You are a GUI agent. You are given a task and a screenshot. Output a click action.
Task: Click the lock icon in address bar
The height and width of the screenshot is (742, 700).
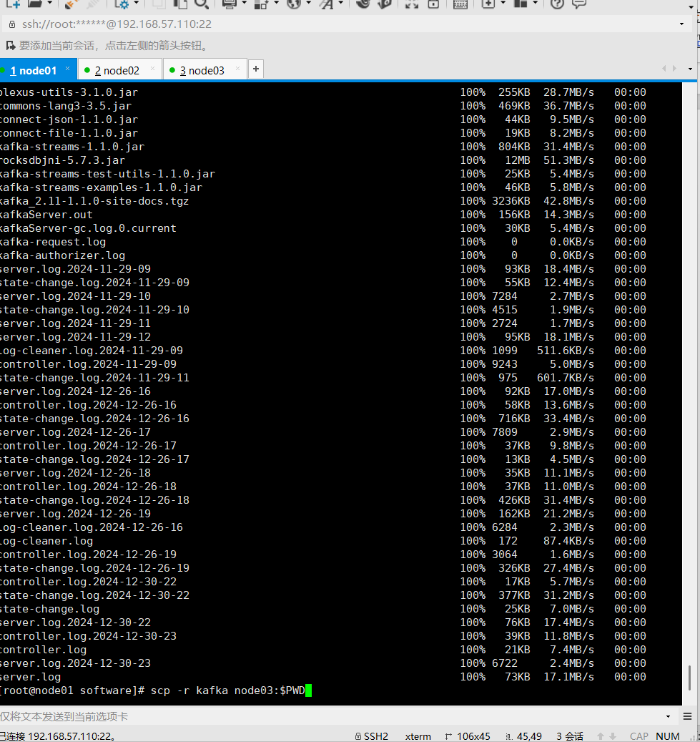12,24
